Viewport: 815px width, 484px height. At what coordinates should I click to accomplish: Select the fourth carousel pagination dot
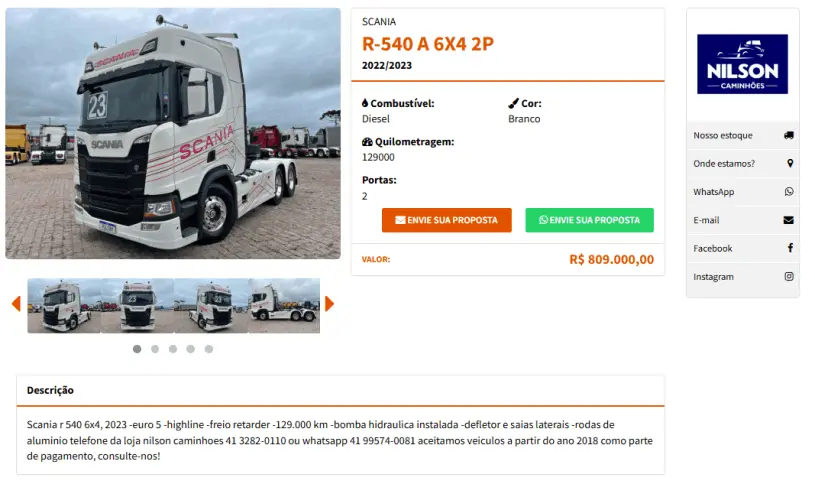(191, 349)
